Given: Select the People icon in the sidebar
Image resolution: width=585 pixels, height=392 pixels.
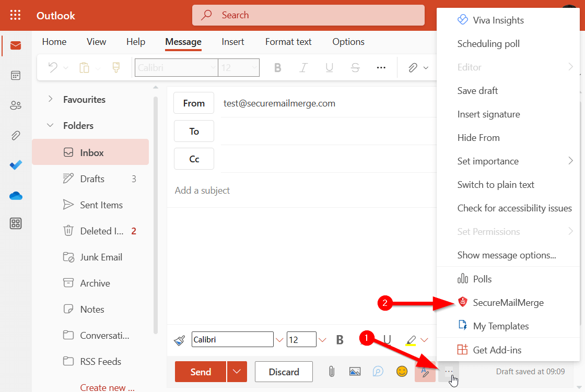Looking at the screenshot, I should tap(16, 105).
